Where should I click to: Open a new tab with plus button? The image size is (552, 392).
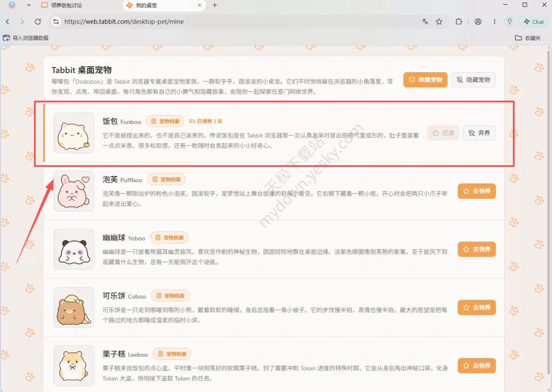tap(215, 5)
